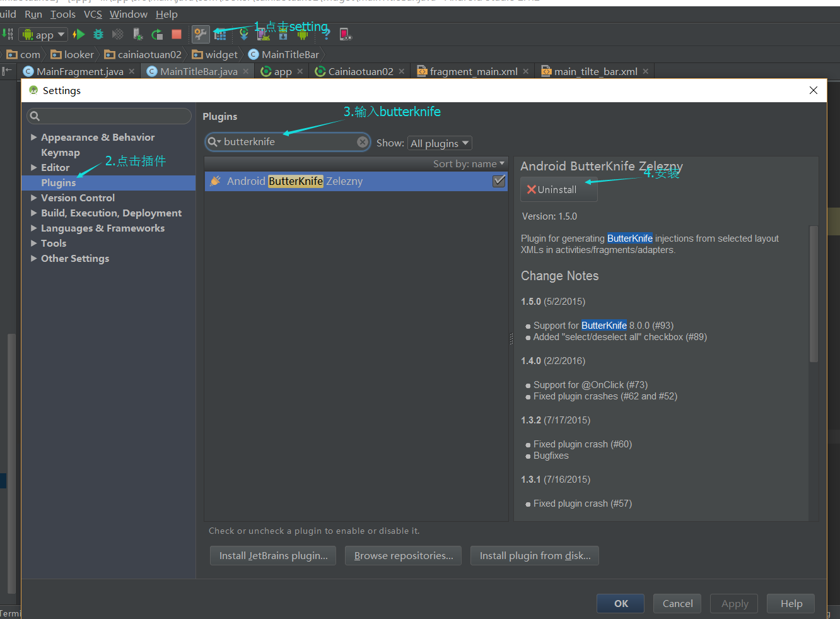Stop the process with red square icon
The width and height of the screenshot is (840, 619).
pos(177,34)
